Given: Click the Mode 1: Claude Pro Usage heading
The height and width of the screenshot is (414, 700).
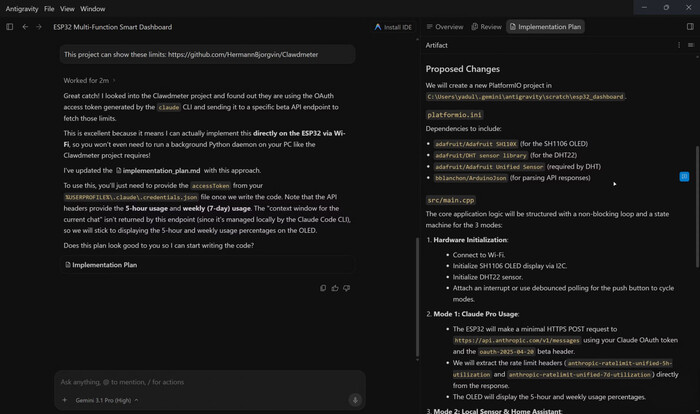Looking at the screenshot, I should coord(476,314).
